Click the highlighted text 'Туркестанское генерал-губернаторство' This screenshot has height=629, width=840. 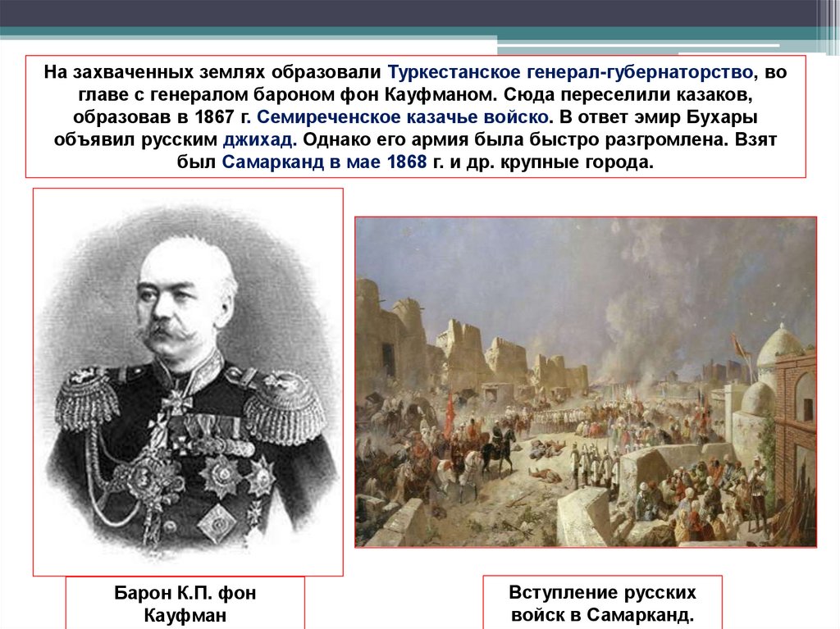point(571,72)
